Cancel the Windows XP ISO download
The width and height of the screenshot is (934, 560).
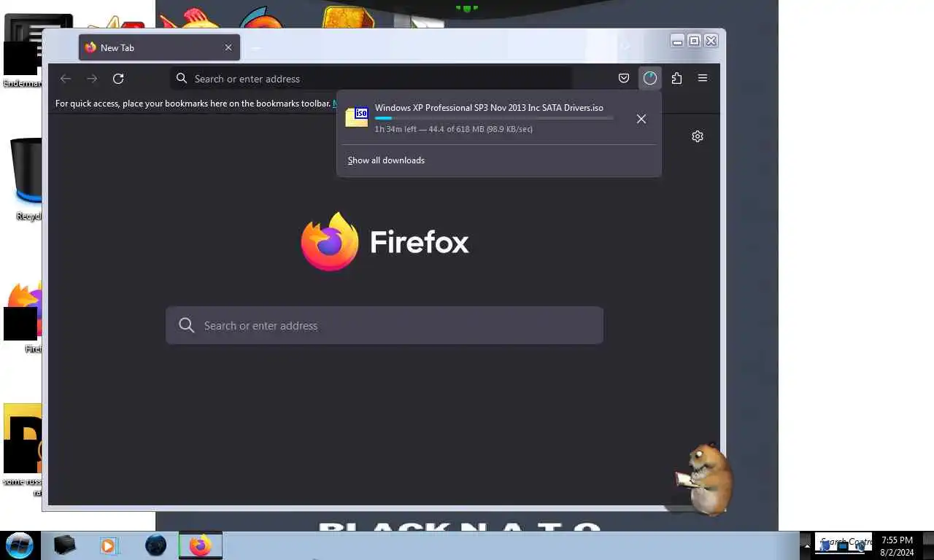[641, 119]
